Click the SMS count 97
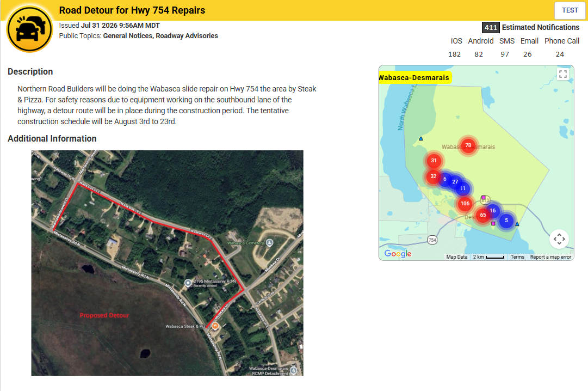 tap(505, 54)
